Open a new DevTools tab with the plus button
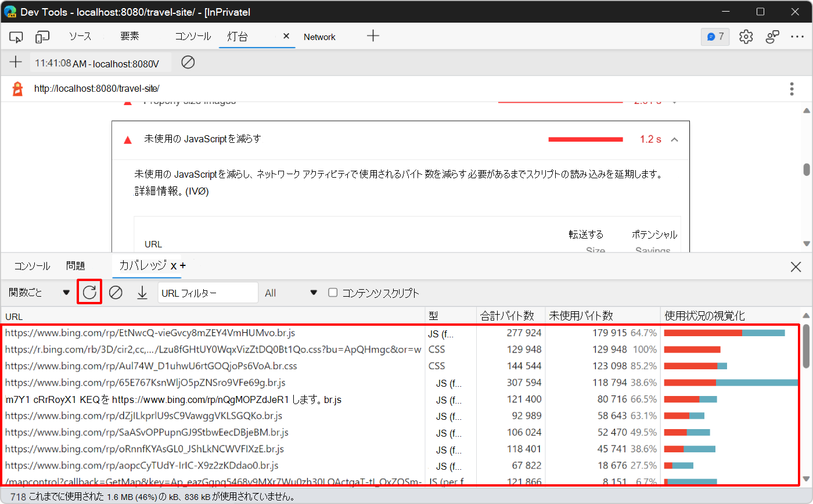Image resolution: width=813 pixels, height=504 pixels. click(x=373, y=36)
